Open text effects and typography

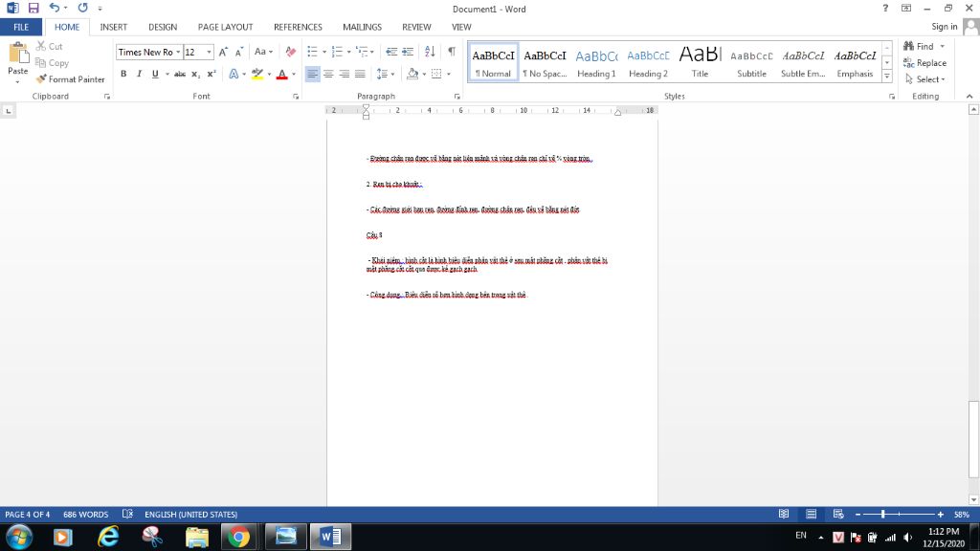[234, 74]
